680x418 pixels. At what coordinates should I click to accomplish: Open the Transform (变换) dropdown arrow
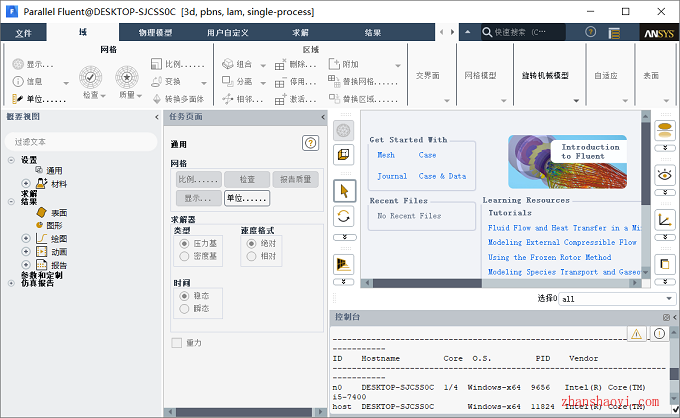(204, 82)
